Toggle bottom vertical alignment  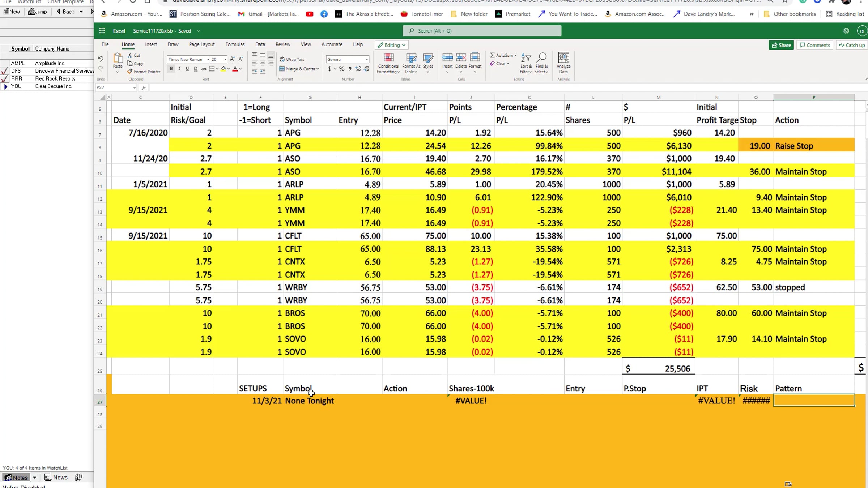[x=271, y=55]
